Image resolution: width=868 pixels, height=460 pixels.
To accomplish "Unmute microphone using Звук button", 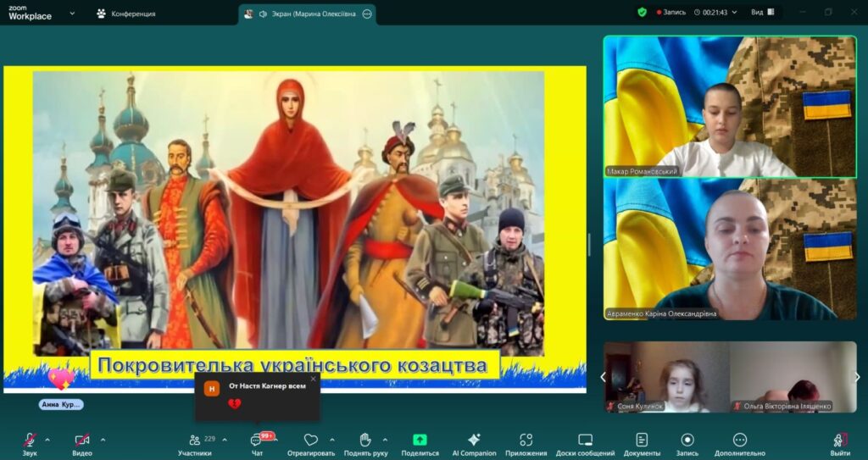I will point(30,442).
